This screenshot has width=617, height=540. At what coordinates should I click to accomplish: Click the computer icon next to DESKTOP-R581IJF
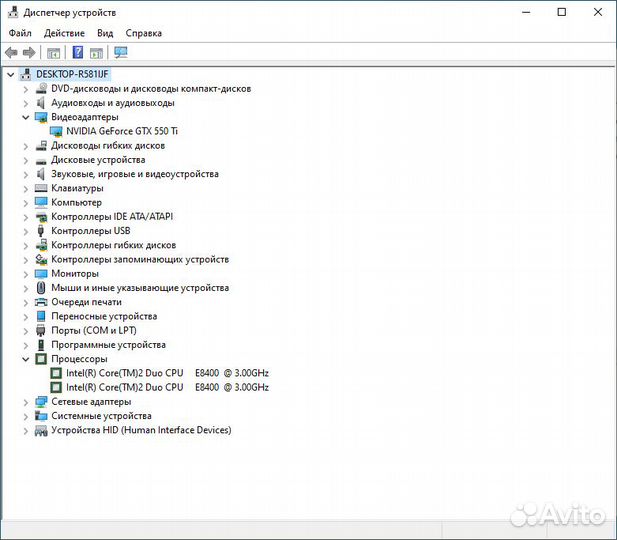[x=26, y=74]
